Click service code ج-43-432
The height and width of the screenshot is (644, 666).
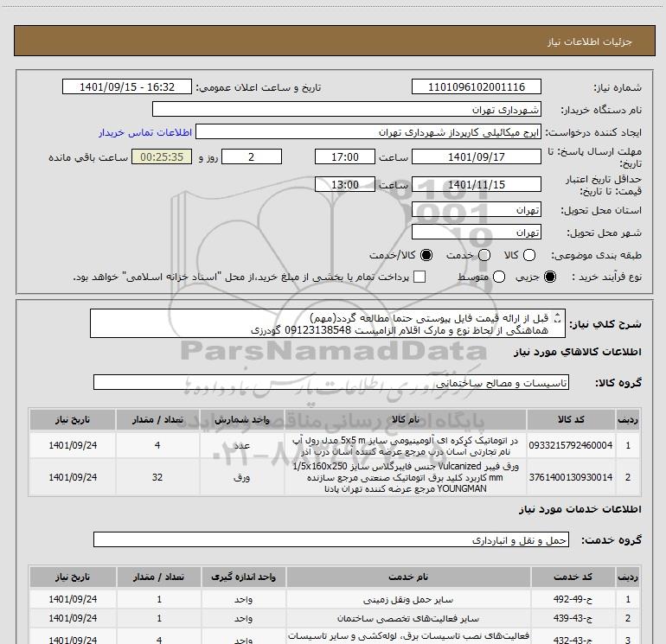point(573,640)
